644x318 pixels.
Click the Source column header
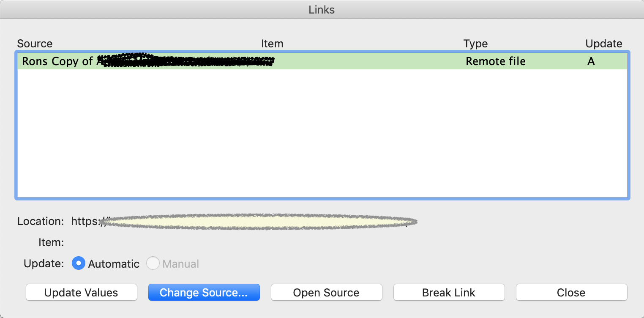click(35, 44)
